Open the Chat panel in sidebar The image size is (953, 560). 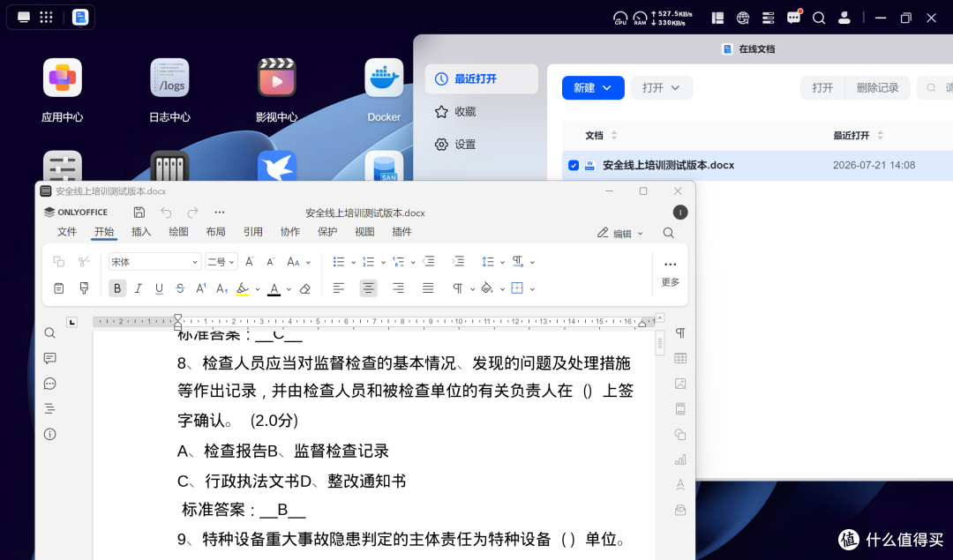pos(49,384)
